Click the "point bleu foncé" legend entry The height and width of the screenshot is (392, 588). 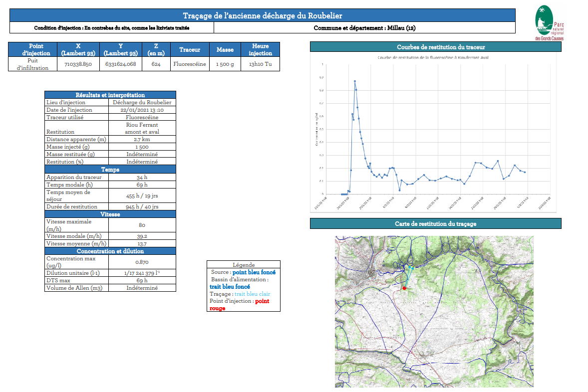tap(254, 272)
